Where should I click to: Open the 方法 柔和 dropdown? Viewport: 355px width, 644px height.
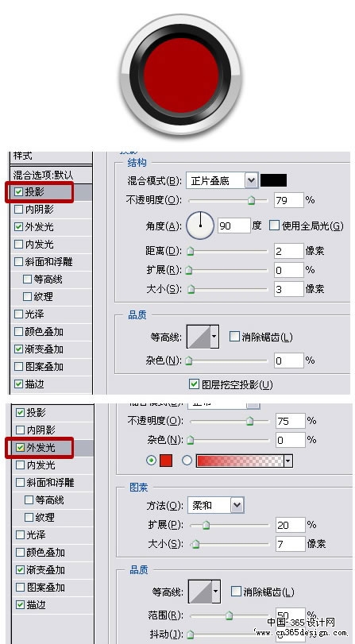tap(216, 505)
